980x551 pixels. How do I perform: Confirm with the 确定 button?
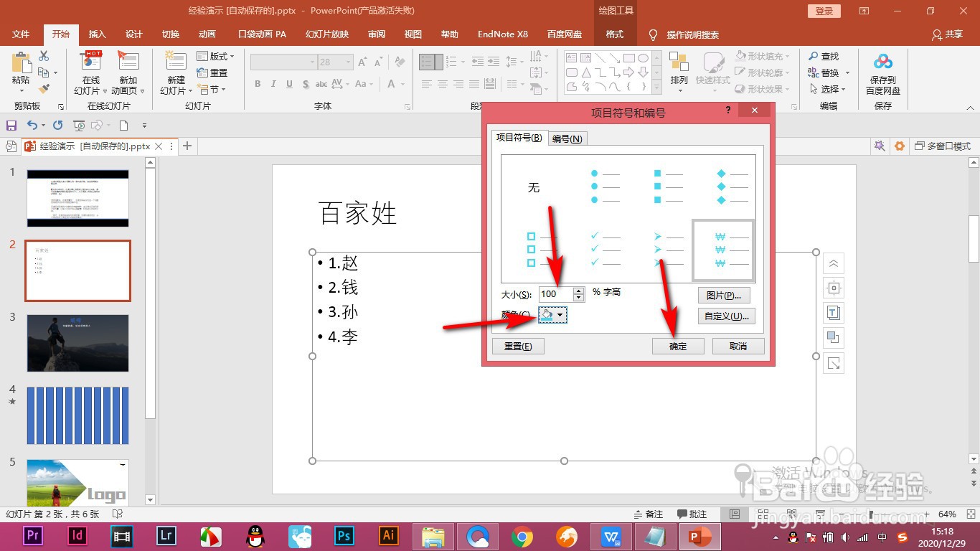click(677, 346)
